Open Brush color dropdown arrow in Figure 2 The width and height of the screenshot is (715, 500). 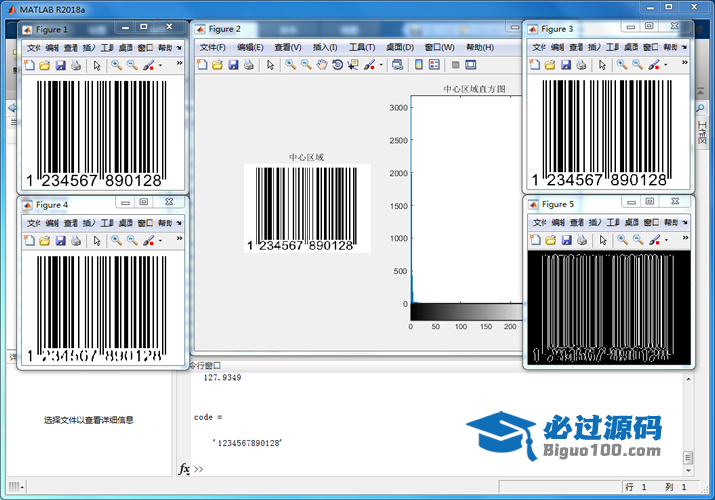coord(380,65)
